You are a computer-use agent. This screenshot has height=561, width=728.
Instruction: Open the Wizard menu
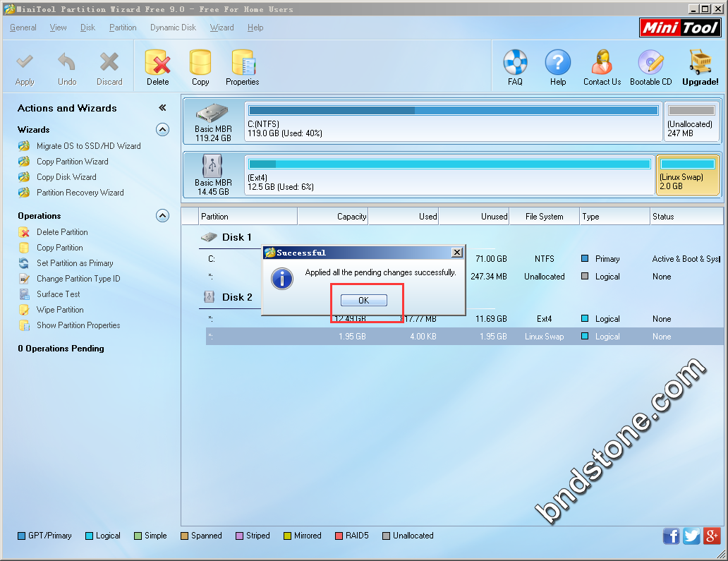point(222,28)
